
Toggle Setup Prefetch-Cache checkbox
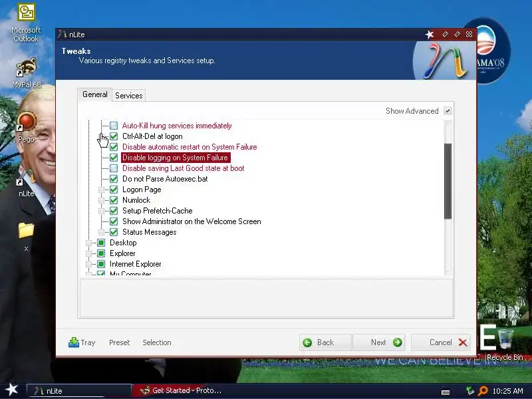click(x=114, y=211)
